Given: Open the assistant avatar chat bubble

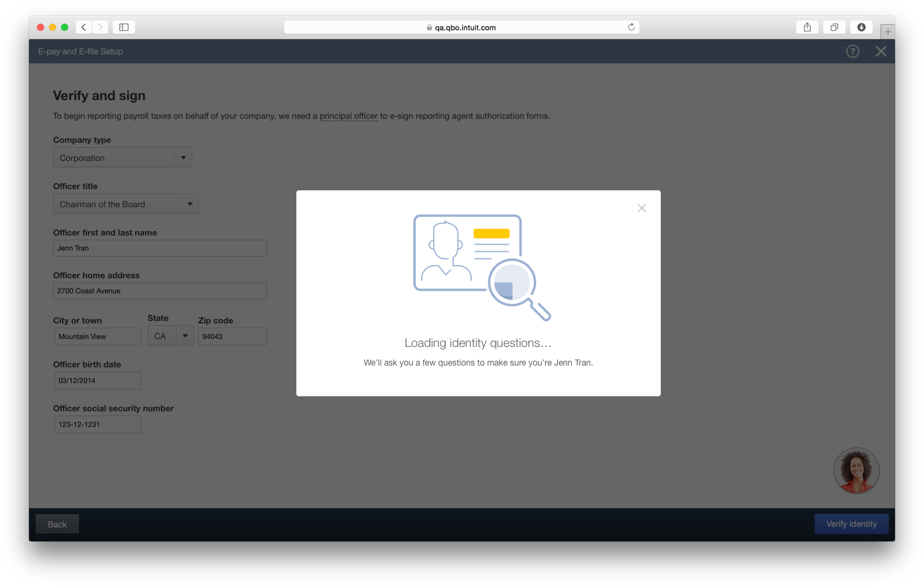Looking at the screenshot, I should coord(856,470).
